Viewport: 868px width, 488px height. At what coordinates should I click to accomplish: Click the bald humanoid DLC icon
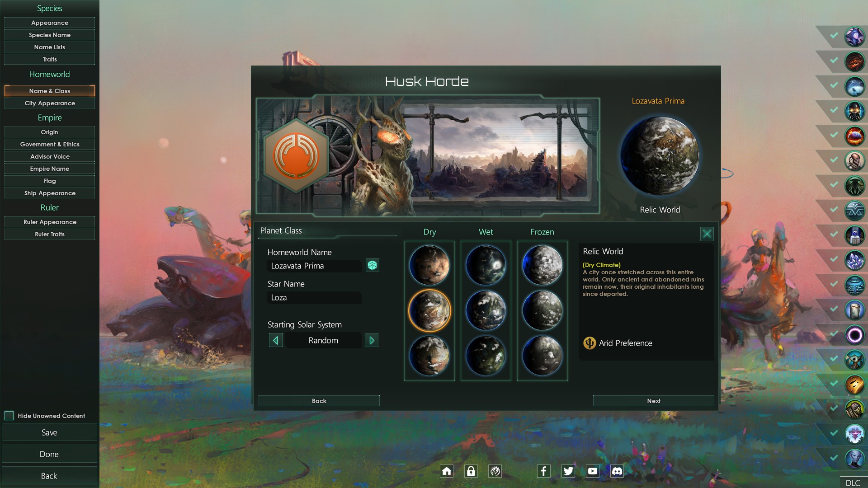pyautogui.click(x=854, y=161)
